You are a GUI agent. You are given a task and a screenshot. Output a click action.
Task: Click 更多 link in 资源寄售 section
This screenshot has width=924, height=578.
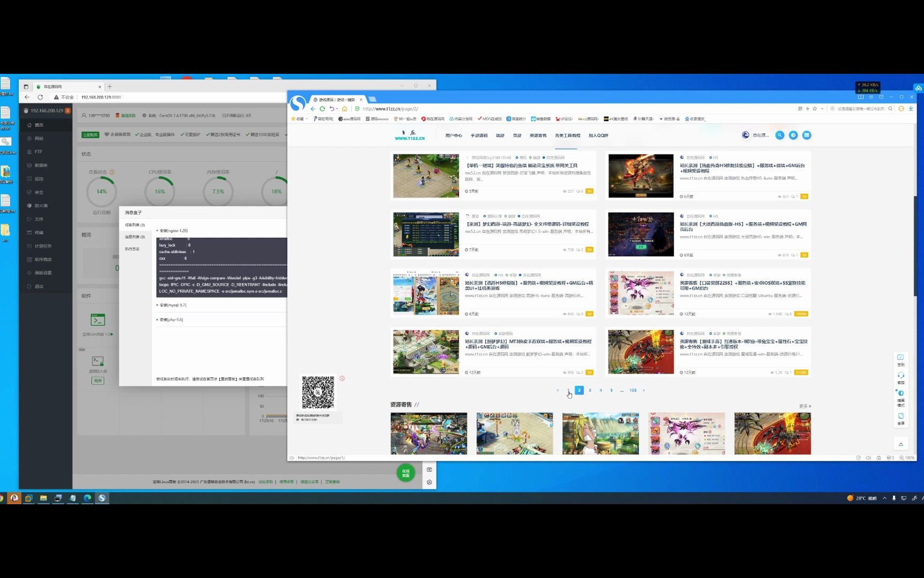804,406
